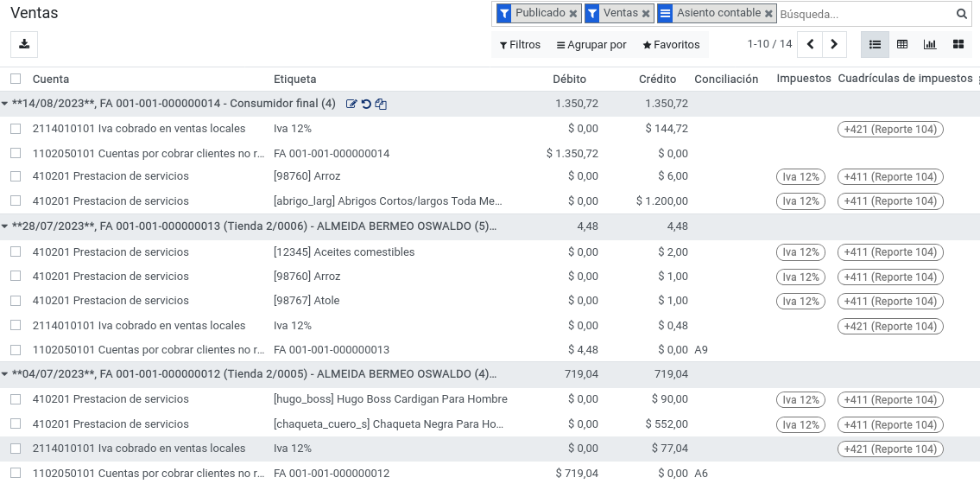Switch to list view icon

pyautogui.click(x=875, y=44)
